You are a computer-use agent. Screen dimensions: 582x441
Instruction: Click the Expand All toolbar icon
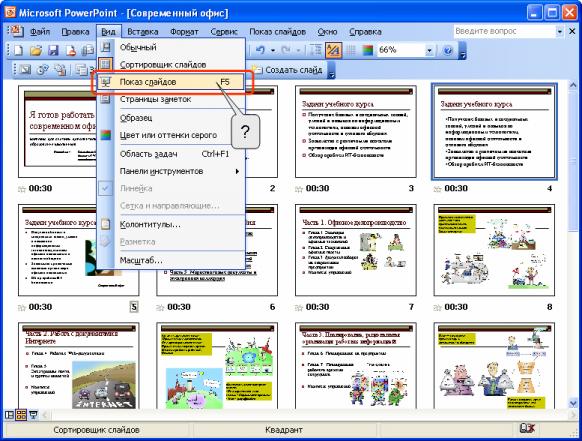coord(315,50)
